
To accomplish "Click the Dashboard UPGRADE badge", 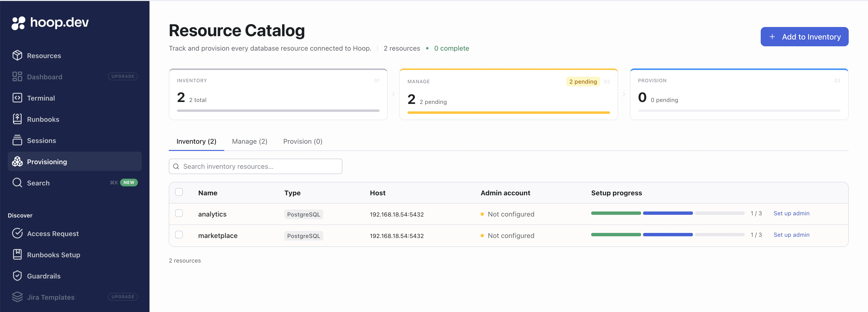I will tap(123, 76).
